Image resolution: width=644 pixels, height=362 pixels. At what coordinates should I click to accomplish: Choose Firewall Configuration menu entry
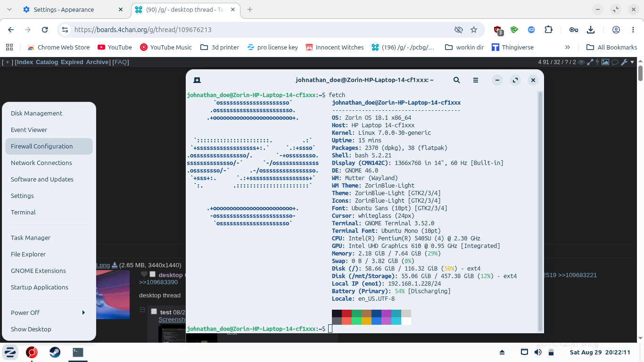(49, 146)
